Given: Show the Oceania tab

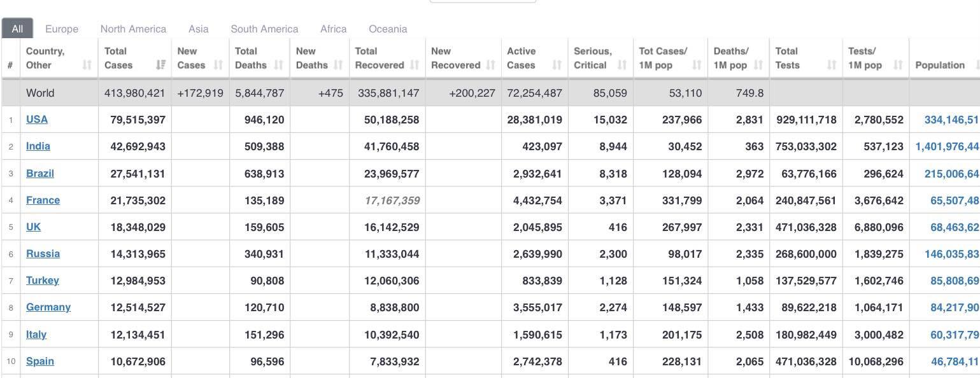Looking at the screenshot, I should [x=388, y=29].
